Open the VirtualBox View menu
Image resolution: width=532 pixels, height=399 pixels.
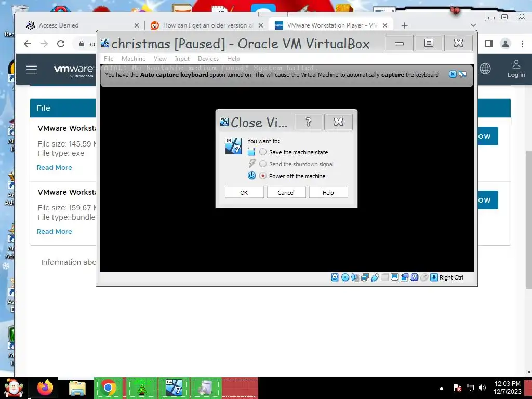click(x=160, y=59)
